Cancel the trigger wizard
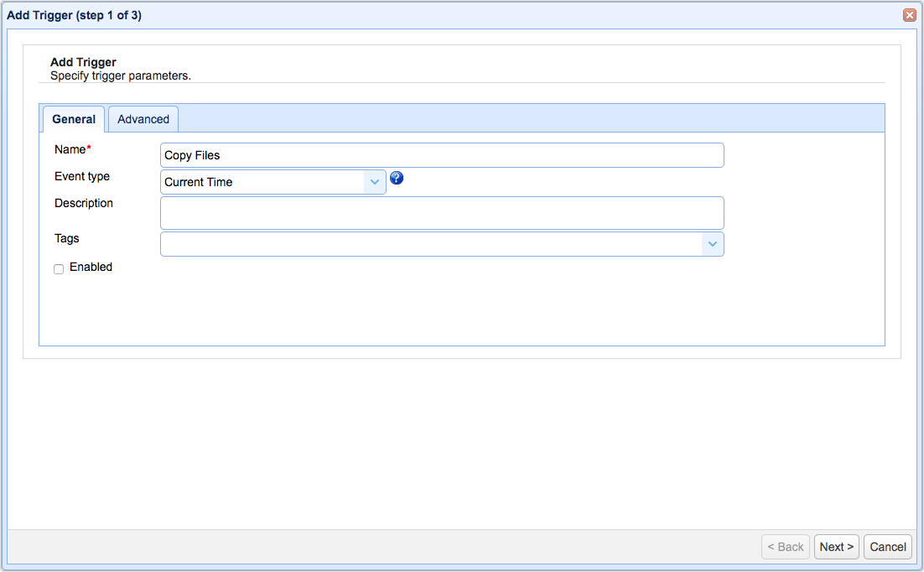 pos(887,547)
